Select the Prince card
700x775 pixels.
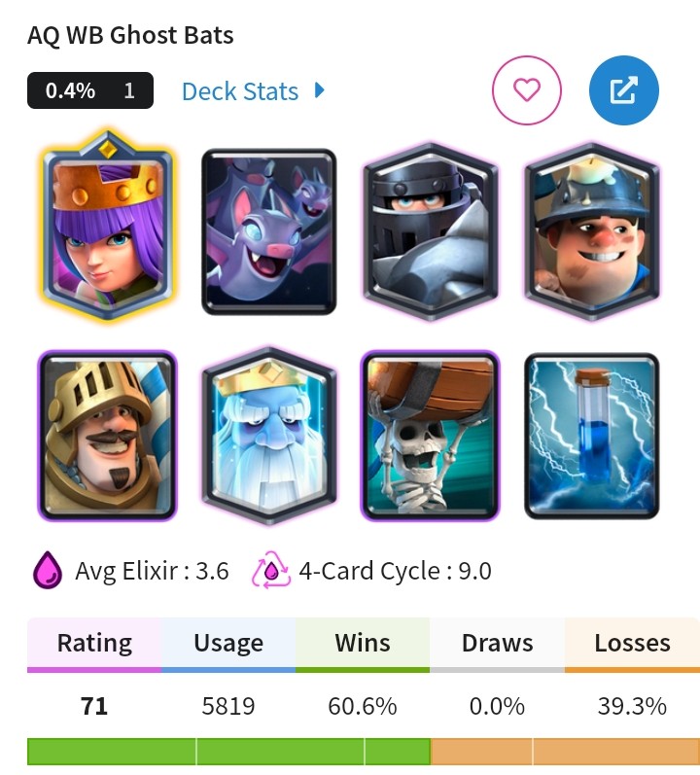(x=107, y=436)
